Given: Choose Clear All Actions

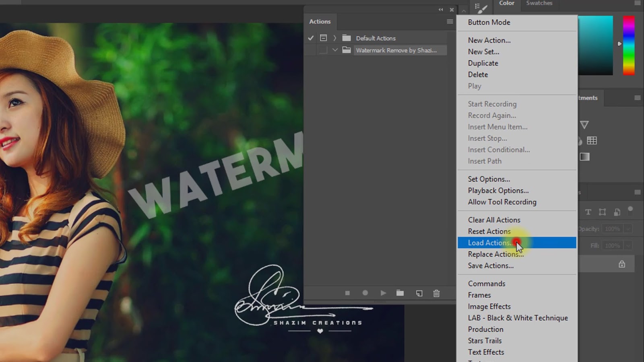Looking at the screenshot, I should pos(517,220).
